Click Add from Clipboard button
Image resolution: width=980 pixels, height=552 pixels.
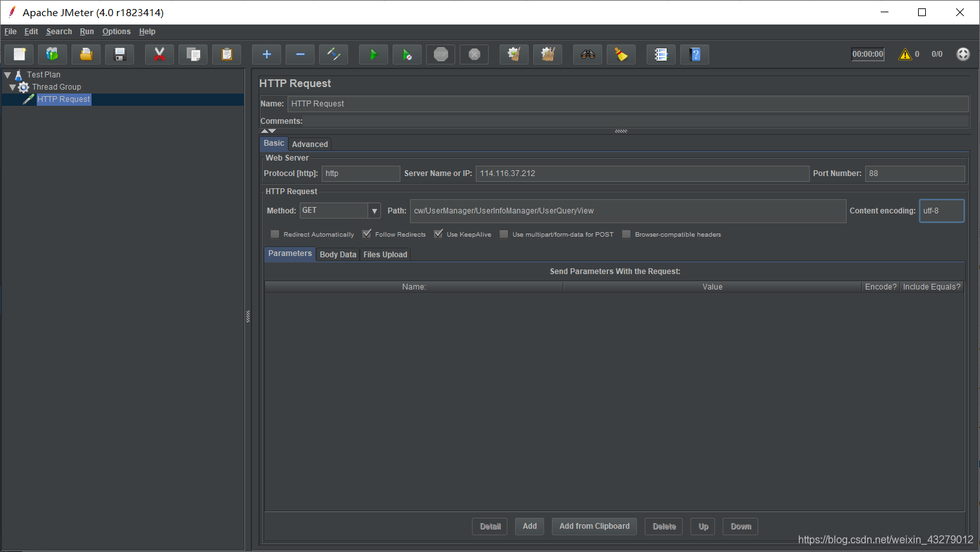coord(594,526)
